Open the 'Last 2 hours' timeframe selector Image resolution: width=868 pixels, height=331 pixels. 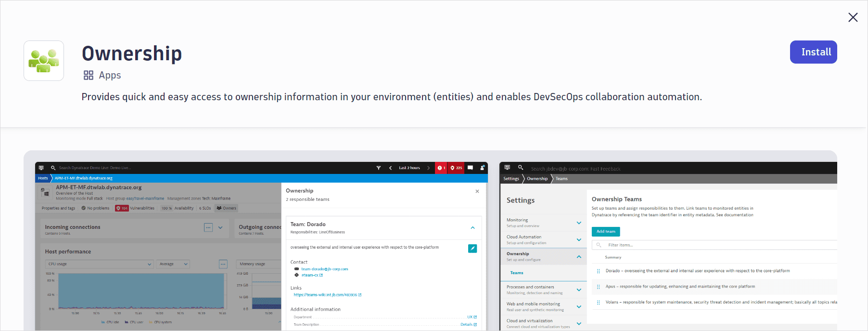[x=409, y=168]
